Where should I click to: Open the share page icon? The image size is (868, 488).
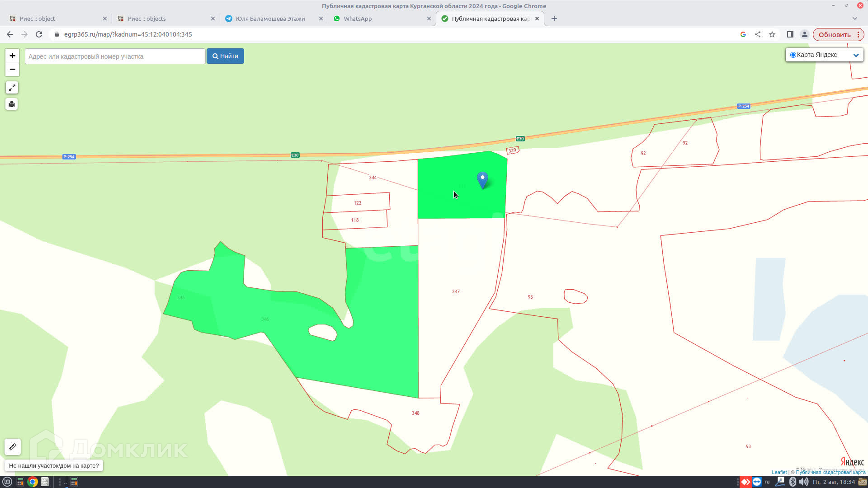tap(758, 34)
